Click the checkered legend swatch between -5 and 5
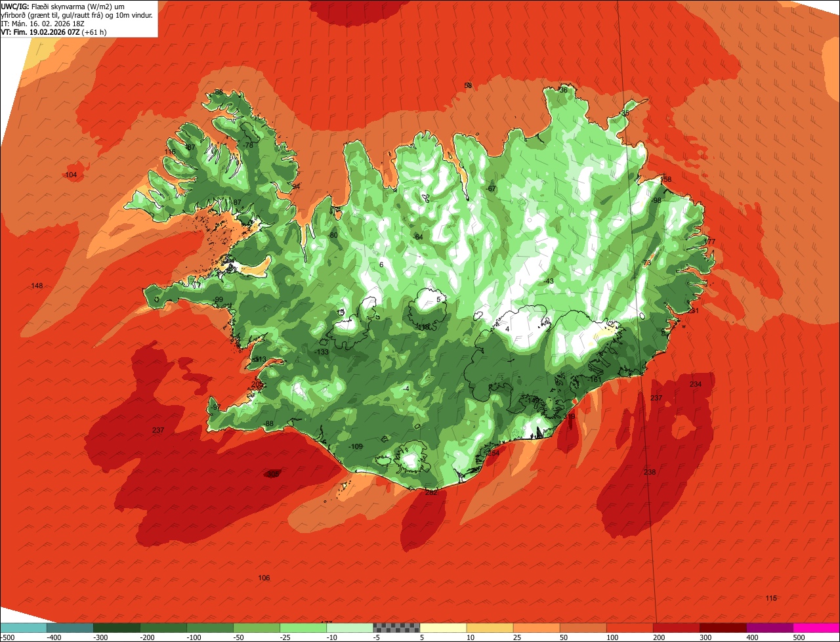This screenshot has height=642, width=840. pos(396,628)
